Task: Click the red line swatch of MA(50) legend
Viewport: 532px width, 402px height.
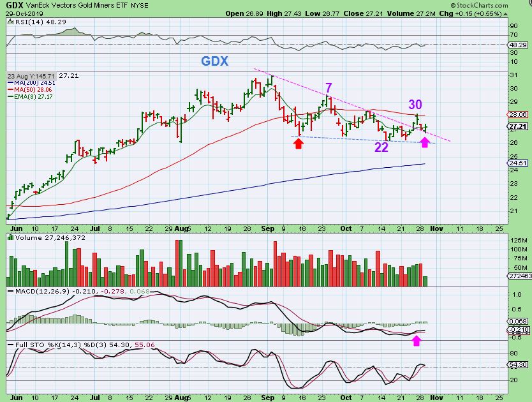Action: click(x=10, y=90)
